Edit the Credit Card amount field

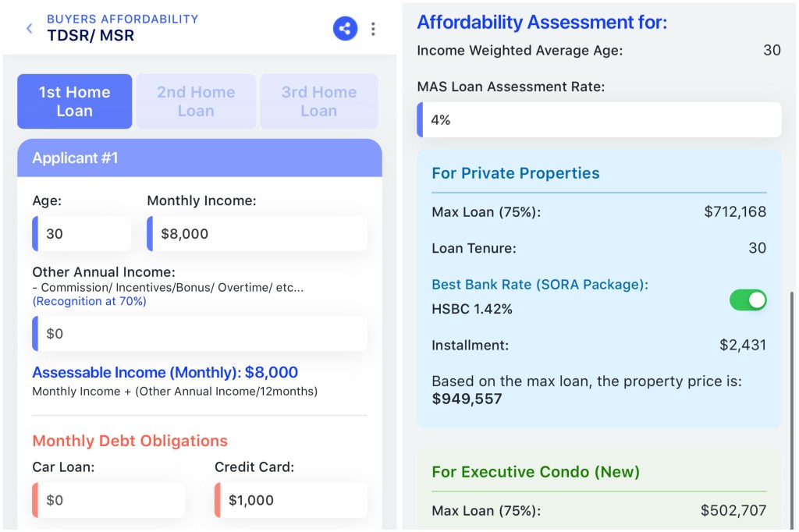coord(290,500)
